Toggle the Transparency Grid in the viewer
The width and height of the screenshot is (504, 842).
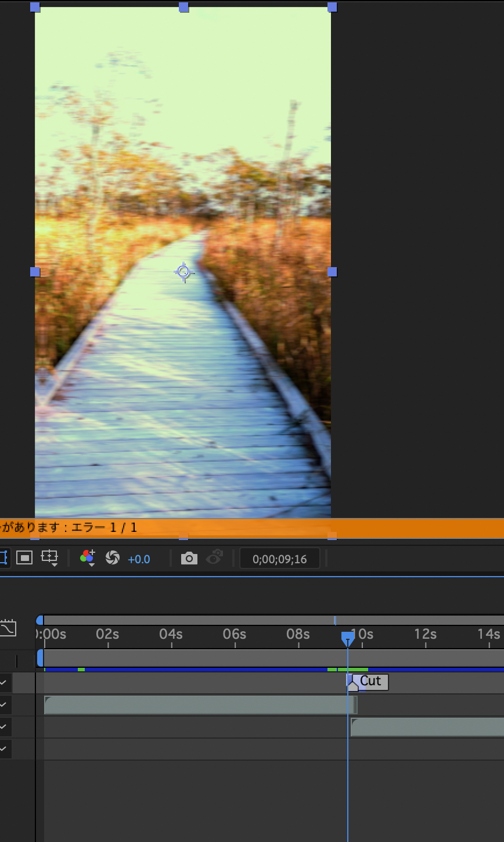tap(24, 559)
